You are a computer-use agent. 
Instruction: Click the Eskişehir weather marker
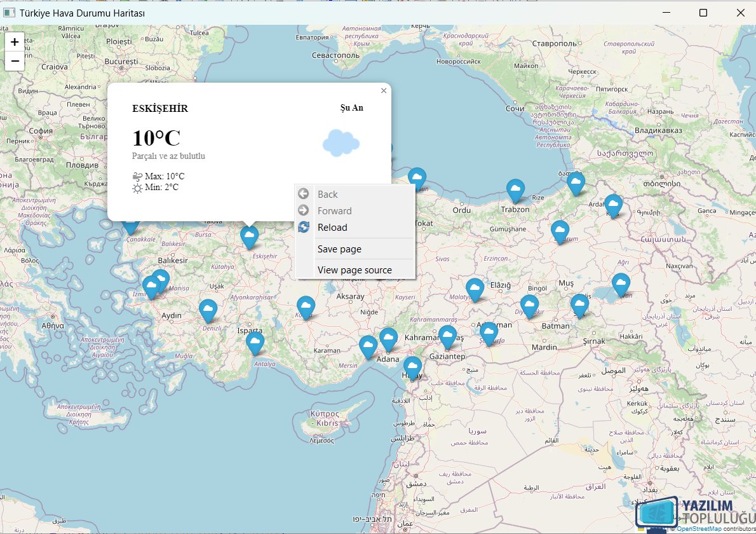click(249, 237)
